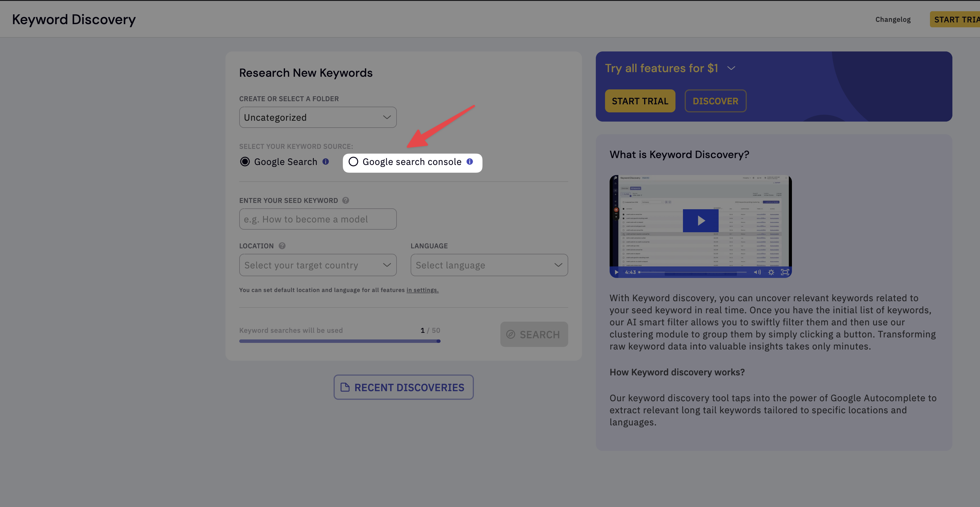Click info icon beside Google search console
The width and height of the screenshot is (980, 507).
click(470, 162)
